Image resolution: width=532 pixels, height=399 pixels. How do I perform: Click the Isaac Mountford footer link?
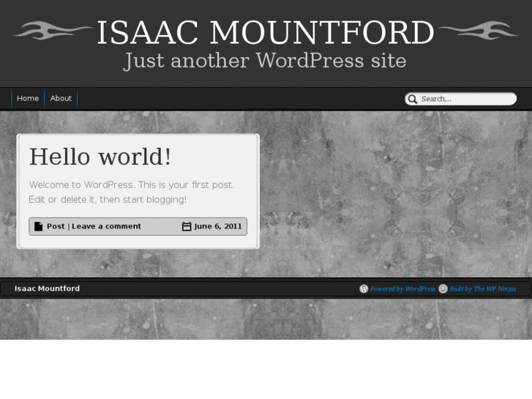47,288
